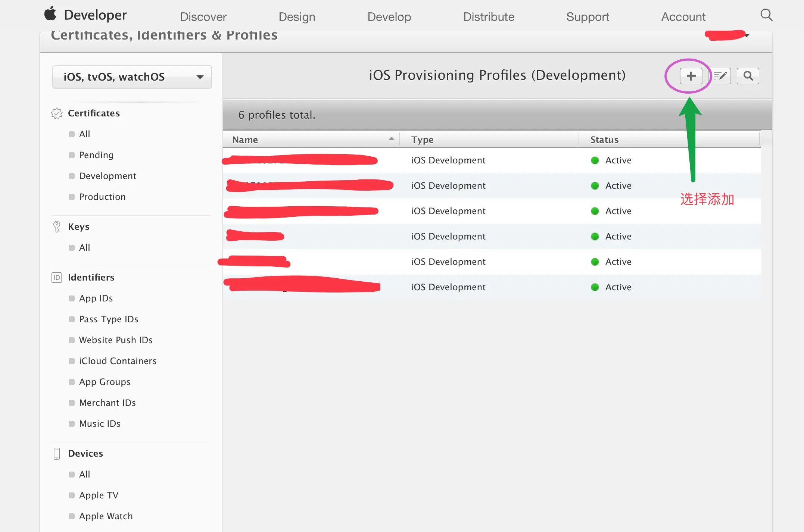Click the site search icon in header

766,15
